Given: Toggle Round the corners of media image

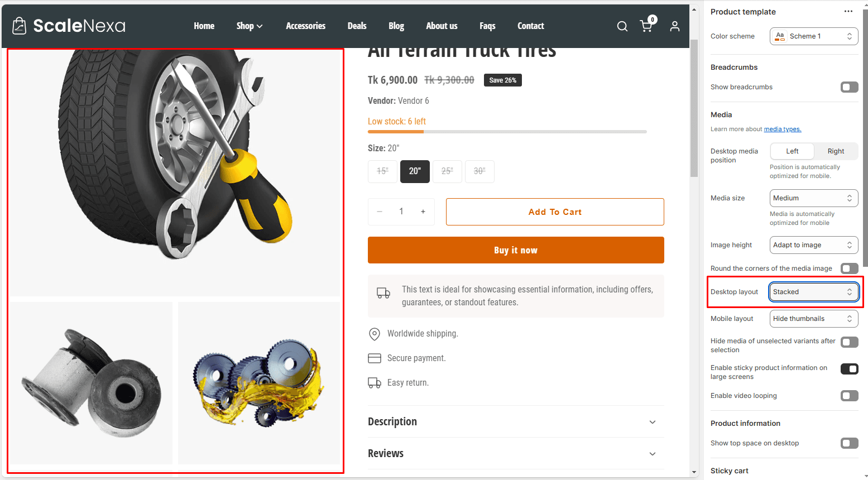Looking at the screenshot, I should [849, 268].
